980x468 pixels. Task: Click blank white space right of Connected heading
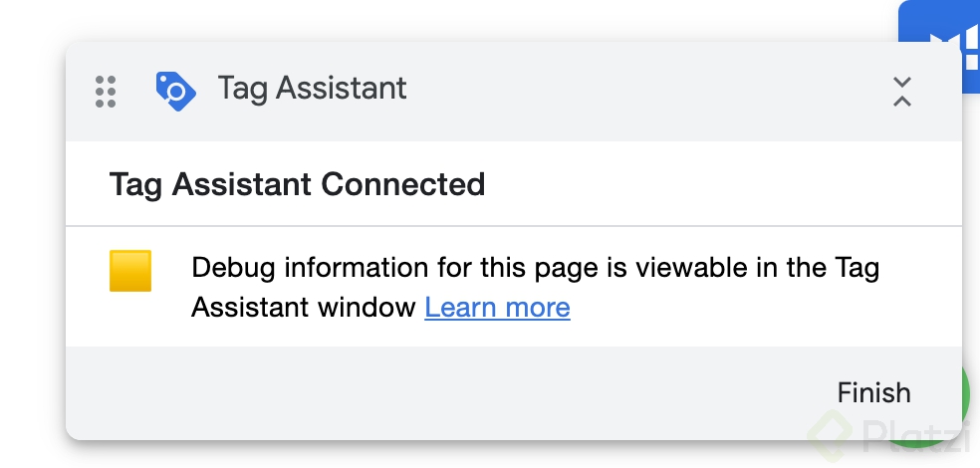coord(717,184)
